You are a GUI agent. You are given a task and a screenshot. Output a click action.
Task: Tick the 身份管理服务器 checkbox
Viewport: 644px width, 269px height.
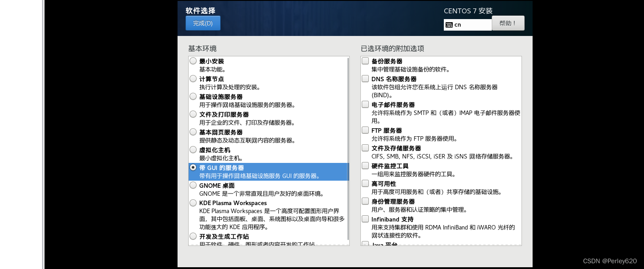[x=365, y=201]
